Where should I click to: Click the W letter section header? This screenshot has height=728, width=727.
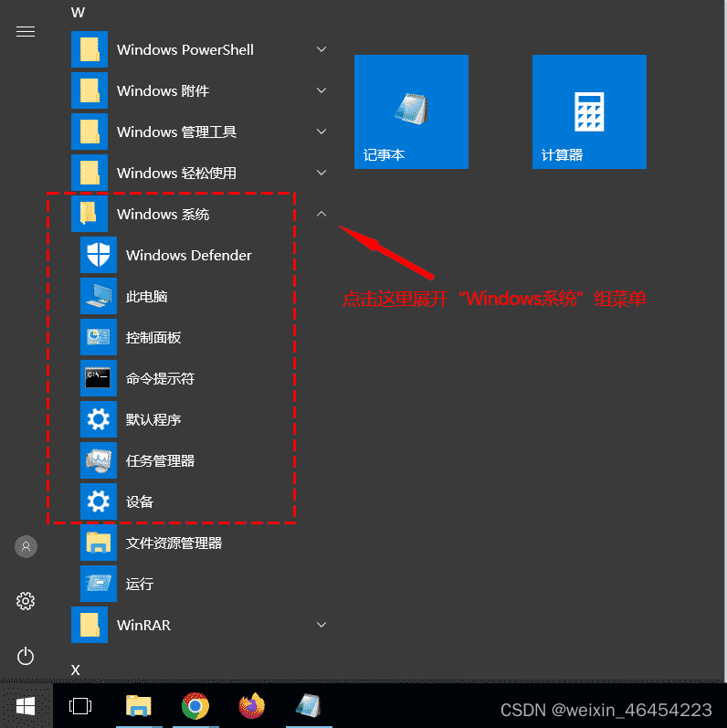click(x=78, y=13)
